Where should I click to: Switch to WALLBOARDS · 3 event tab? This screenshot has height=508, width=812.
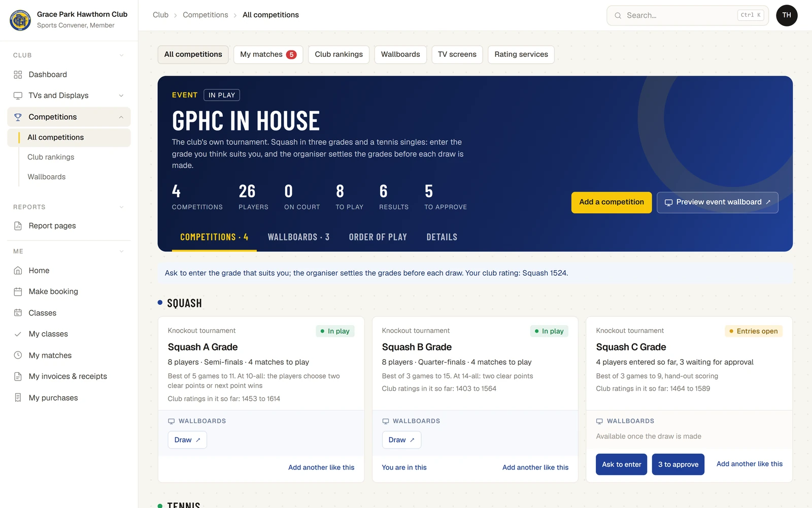[298, 237]
